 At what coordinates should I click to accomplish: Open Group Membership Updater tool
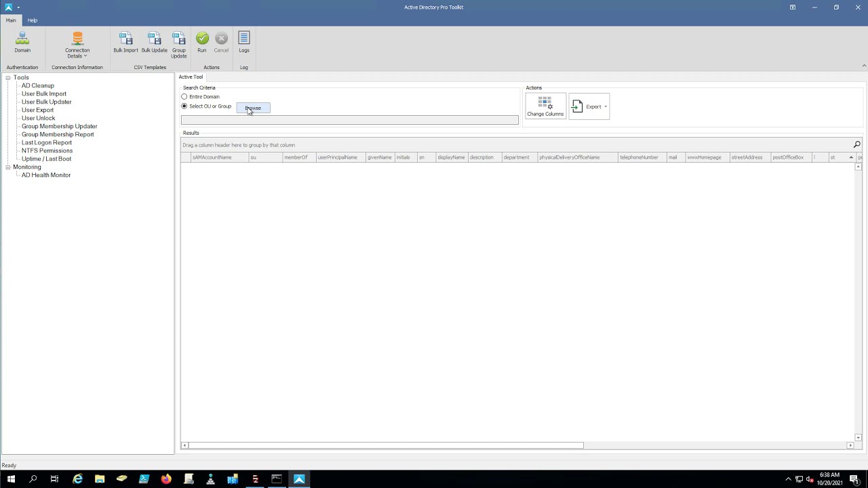tap(60, 126)
